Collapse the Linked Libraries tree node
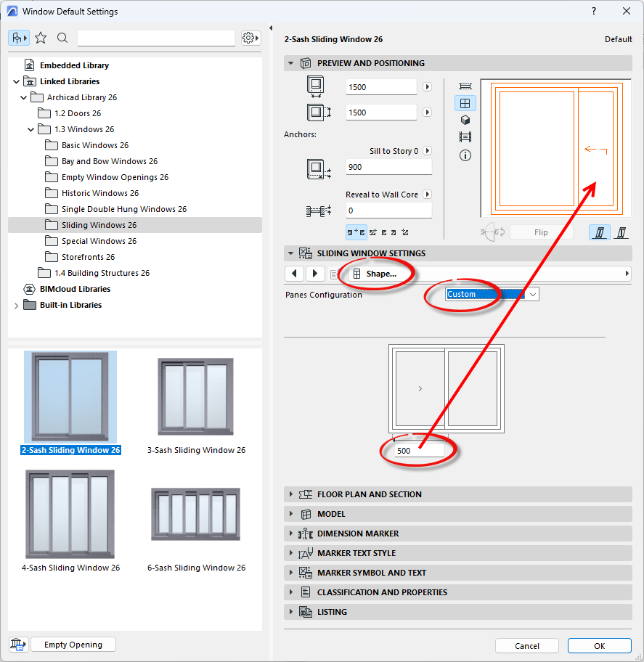This screenshot has height=662, width=644. pyautogui.click(x=16, y=81)
